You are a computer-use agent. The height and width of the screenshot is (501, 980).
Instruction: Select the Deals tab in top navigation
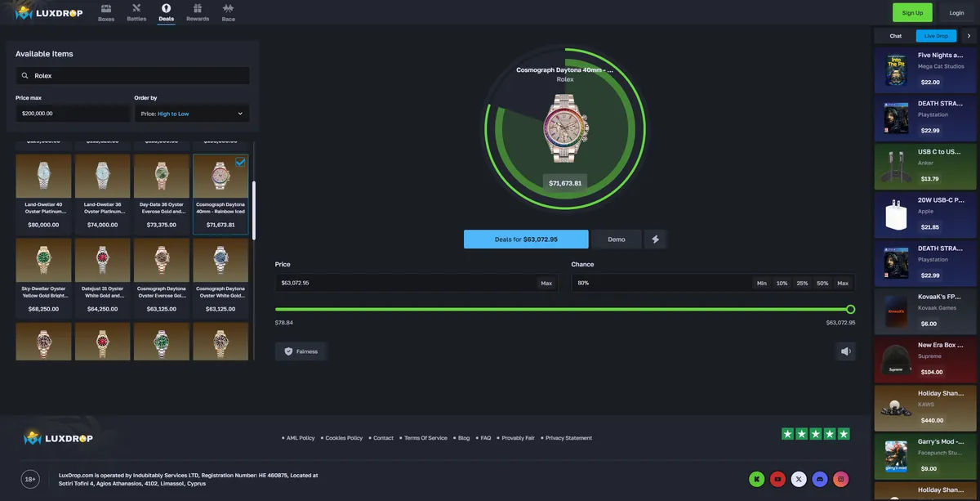(166, 12)
